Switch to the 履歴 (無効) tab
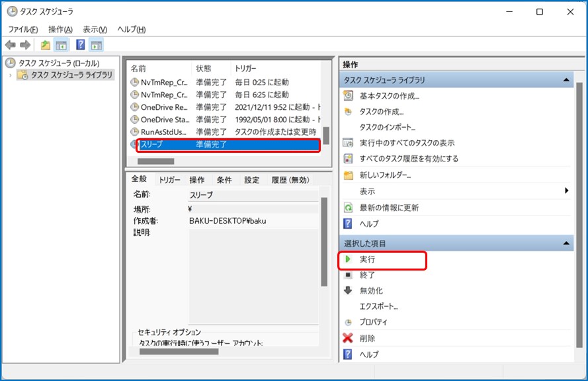Image resolution: width=588 pixels, height=381 pixels. (290, 180)
